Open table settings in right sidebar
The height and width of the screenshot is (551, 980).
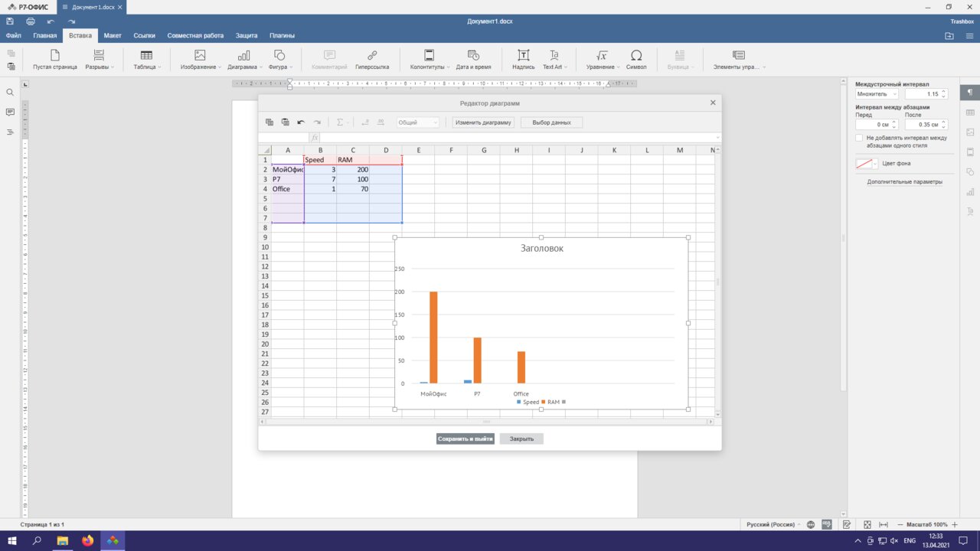[970, 112]
